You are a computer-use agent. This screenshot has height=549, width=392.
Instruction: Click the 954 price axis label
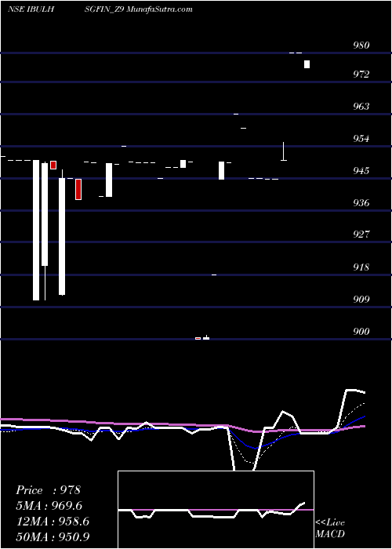(x=361, y=139)
